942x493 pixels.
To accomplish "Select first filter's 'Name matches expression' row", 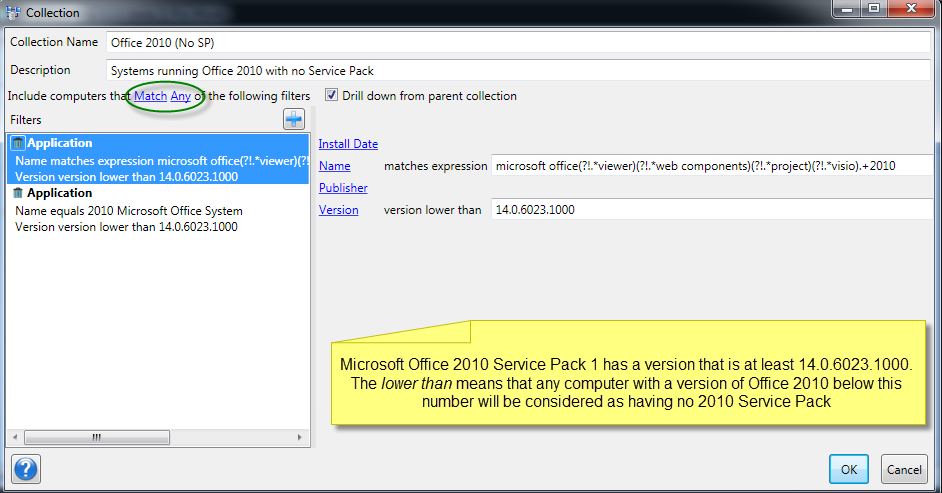I will click(x=161, y=161).
